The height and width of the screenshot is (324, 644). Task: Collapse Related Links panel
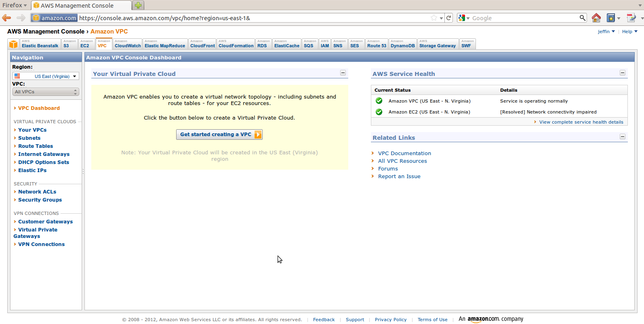click(x=623, y=137)
